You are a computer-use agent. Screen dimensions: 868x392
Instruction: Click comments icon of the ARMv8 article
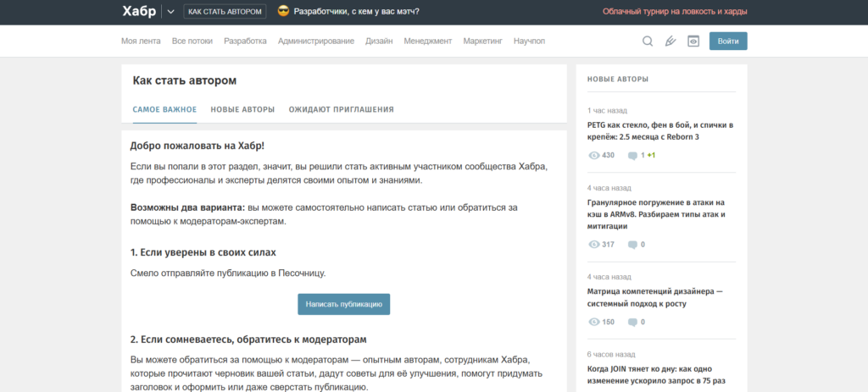click(632, 245)
